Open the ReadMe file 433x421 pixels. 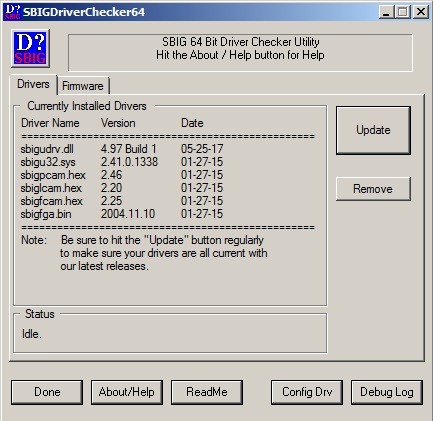(x=207, y=392)
